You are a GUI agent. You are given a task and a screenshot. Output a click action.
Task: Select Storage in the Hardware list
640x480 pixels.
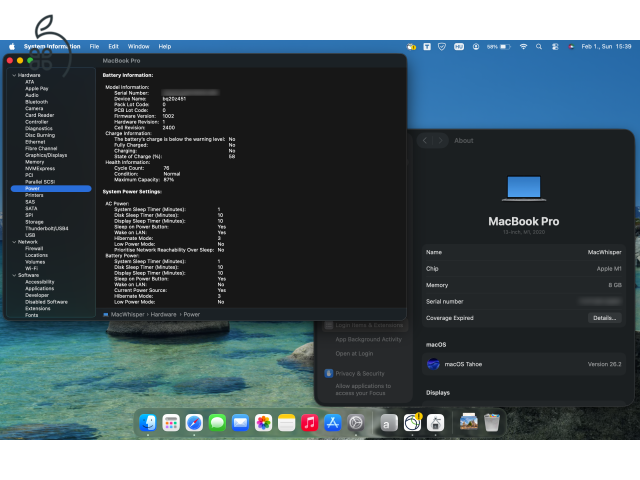(34, 222)
